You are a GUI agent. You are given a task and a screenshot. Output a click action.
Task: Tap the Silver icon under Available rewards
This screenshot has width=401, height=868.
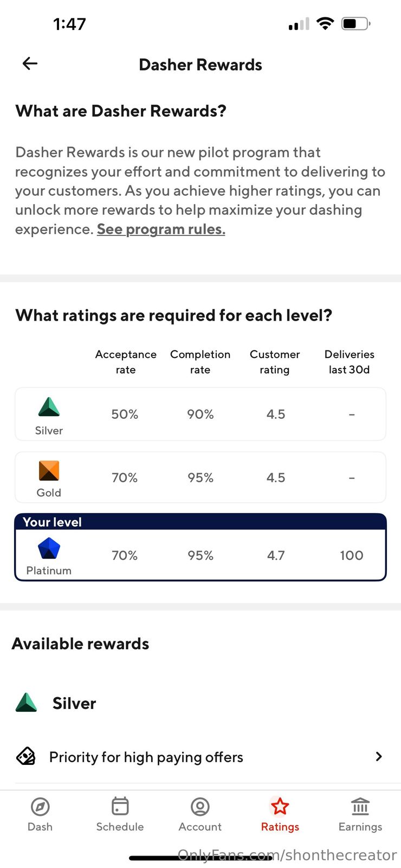click(26, 703)
